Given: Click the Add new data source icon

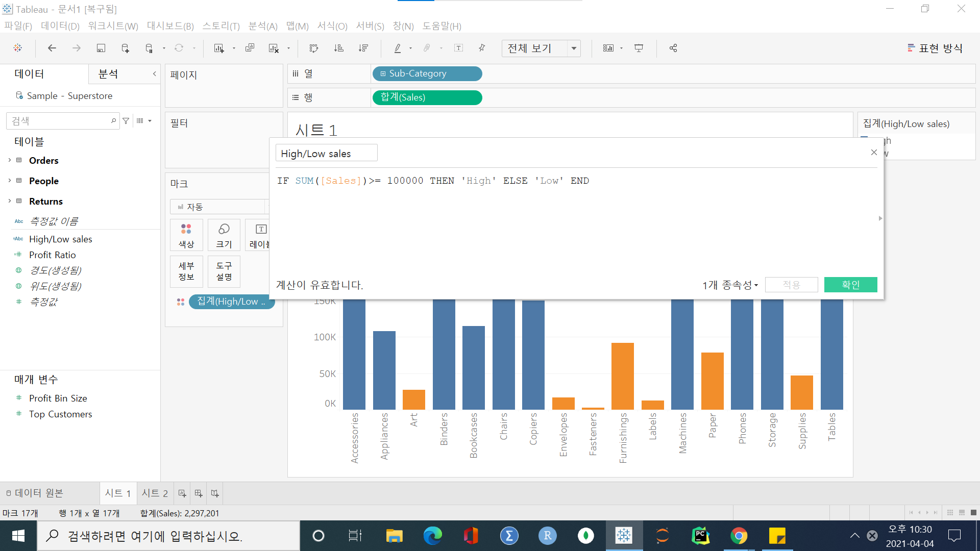Looking at the screenshot, I should pyautogui.click(x=125, y=48).
